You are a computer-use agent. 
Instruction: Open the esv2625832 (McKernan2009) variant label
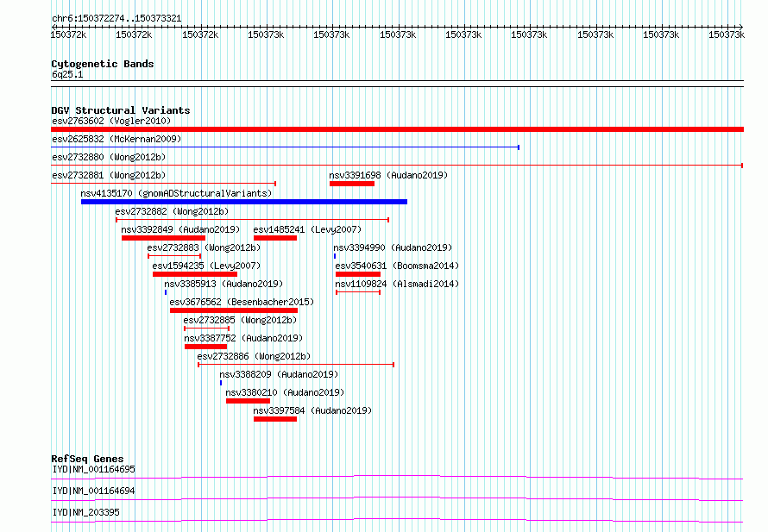pos(116,139)
